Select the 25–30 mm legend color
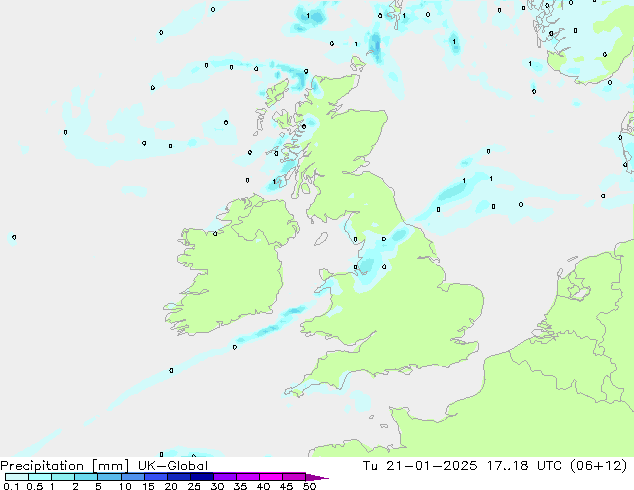The width and height of the screenshot is (634, 490). tap(202, 477)
